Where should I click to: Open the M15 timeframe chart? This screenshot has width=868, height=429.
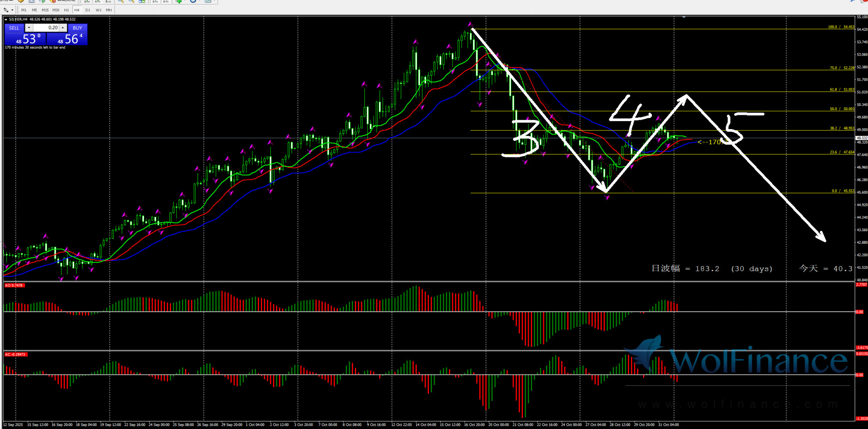(45, 10)
